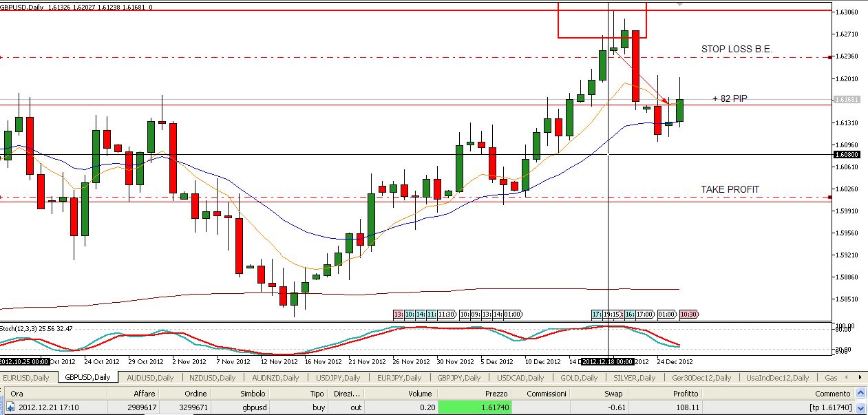
Task: Select the 19:15 news event marker
Action: point(613,314)
